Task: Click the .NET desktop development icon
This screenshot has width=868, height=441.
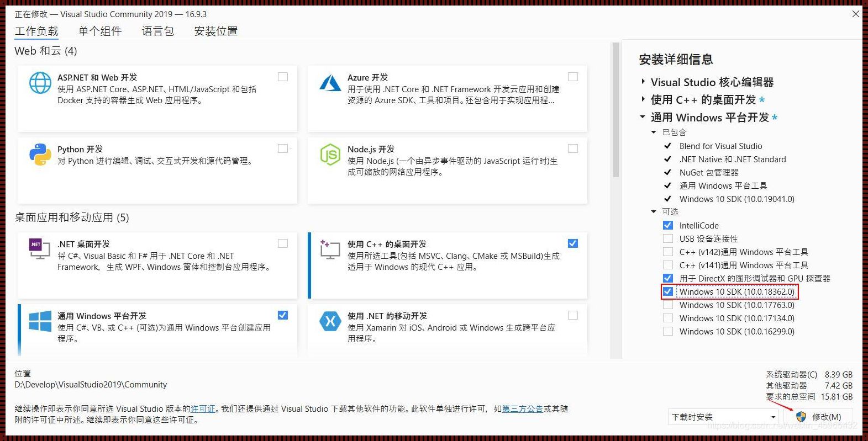Action: (x=40, y=249)
